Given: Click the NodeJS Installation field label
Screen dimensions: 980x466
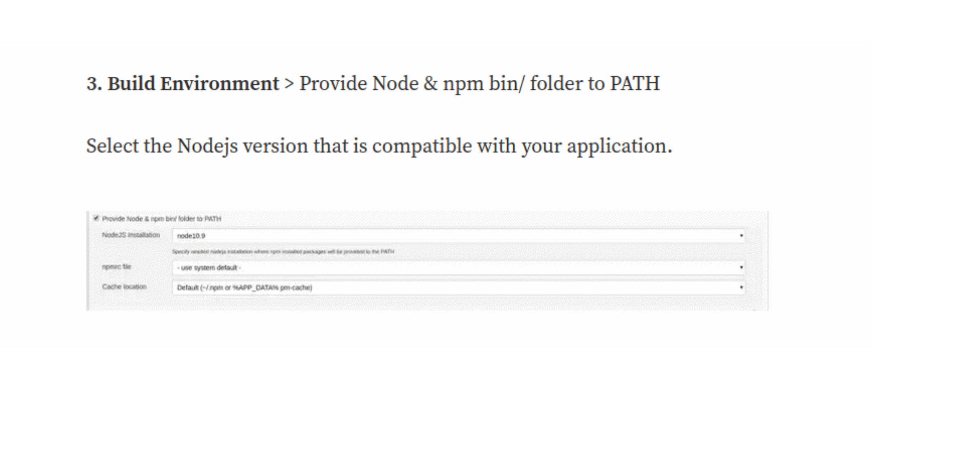Looking at the screenshot, I should click(x=131, y=235).
